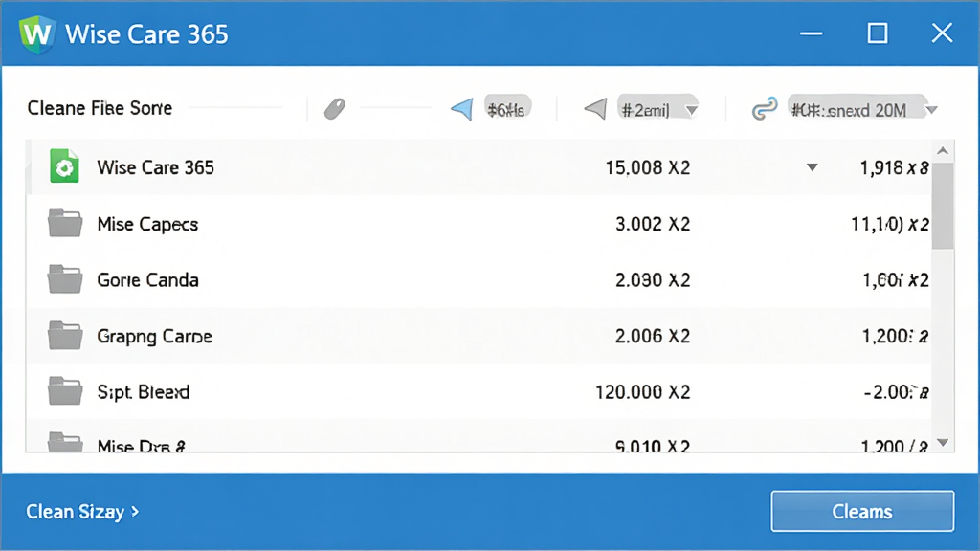Click the value 2.090 X2
980x551 pixels.
[x=653, y=280]
